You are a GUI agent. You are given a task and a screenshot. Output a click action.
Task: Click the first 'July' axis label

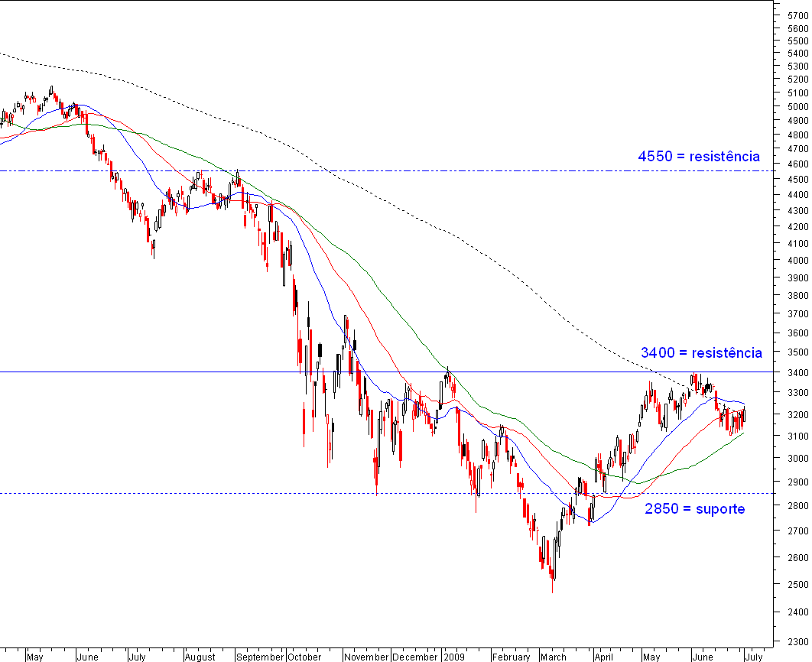coord(137,657)
